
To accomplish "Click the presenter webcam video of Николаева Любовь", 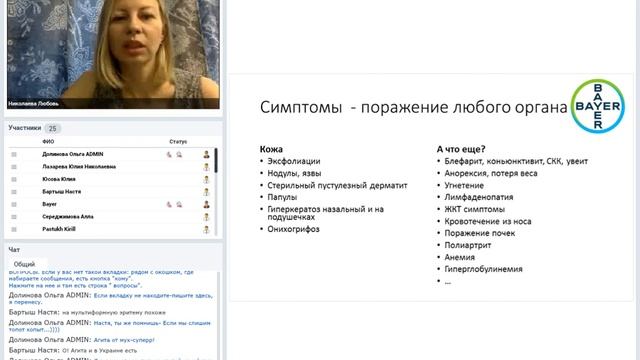I will [x=113, y=54].
